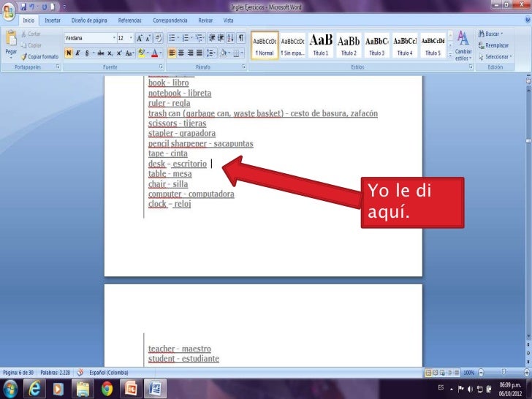The image size is (532, 399).
Task: Open Diseño de página tab
Action: [89, 20]
